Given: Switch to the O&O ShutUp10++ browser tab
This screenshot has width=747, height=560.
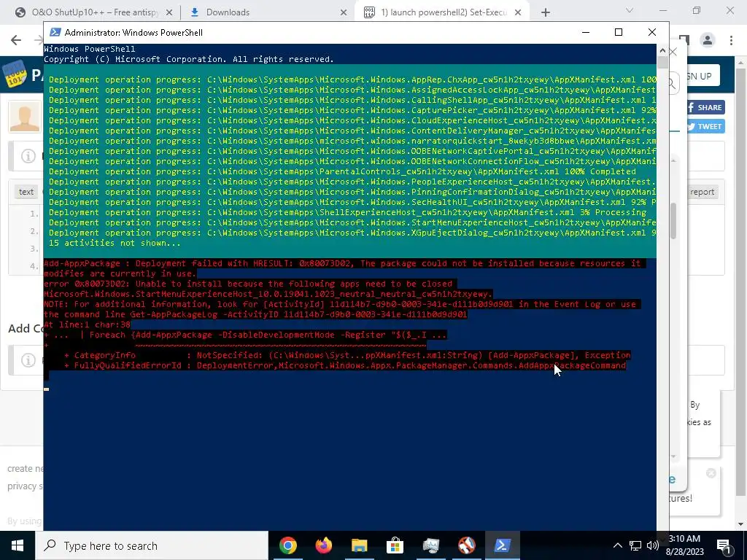Looking at the screenshot, I should pyautogui.click(x=94, y=12).
